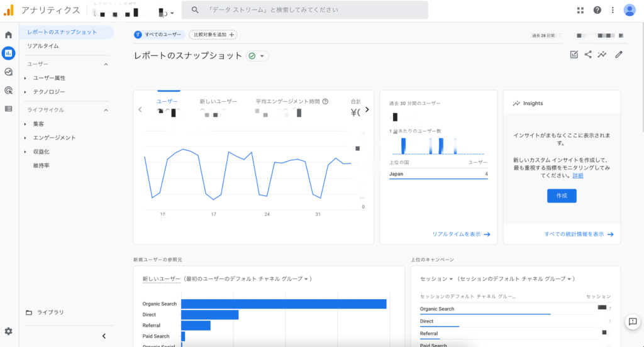Collapse the sidebar with the chevron
644x347 pixels.
pos(104,336)
